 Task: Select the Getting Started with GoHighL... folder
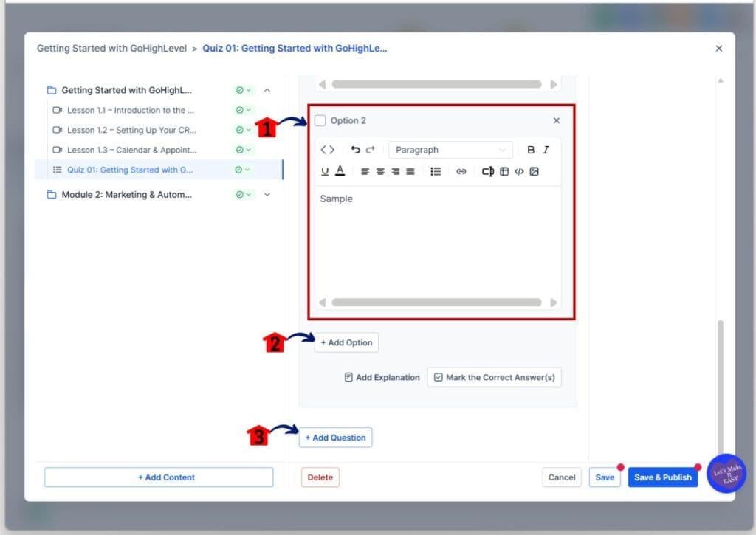pos(126,90)
